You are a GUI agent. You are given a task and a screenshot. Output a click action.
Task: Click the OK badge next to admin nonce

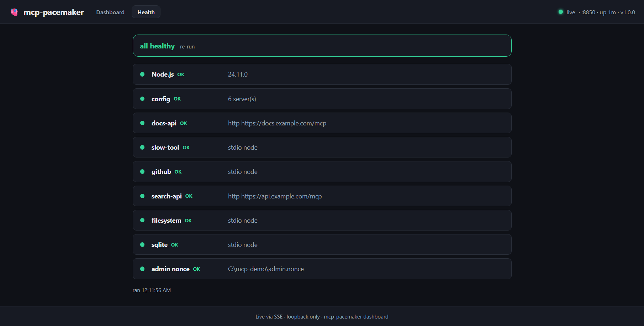tap(196, 269)
